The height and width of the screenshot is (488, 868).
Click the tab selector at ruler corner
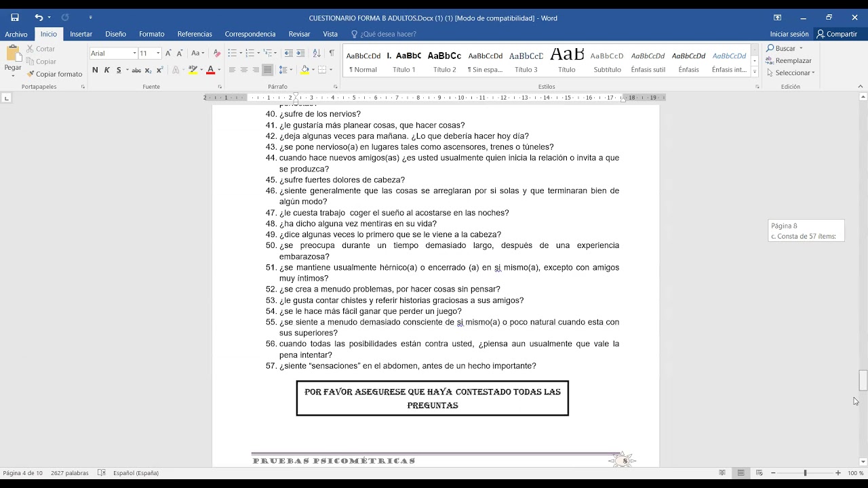pyautogui.click(x=7, y=98)
